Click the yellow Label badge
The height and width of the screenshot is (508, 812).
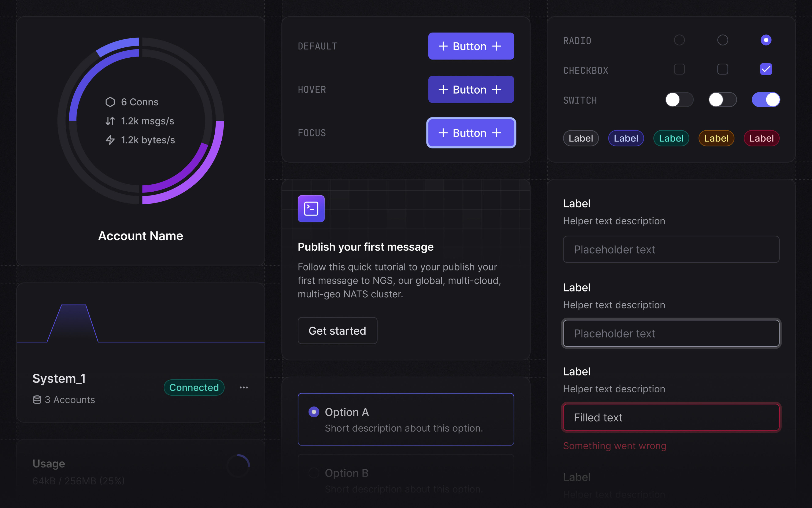716,138
